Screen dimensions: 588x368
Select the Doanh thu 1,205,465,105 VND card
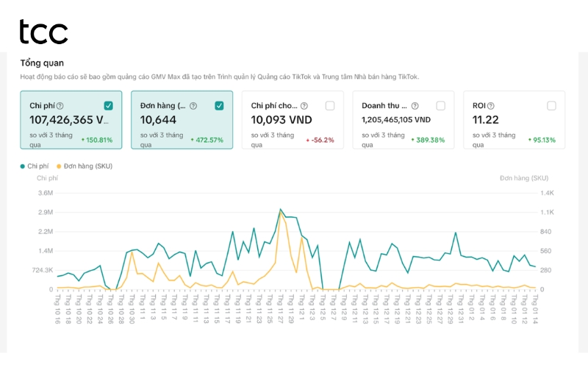pos(403,120)
